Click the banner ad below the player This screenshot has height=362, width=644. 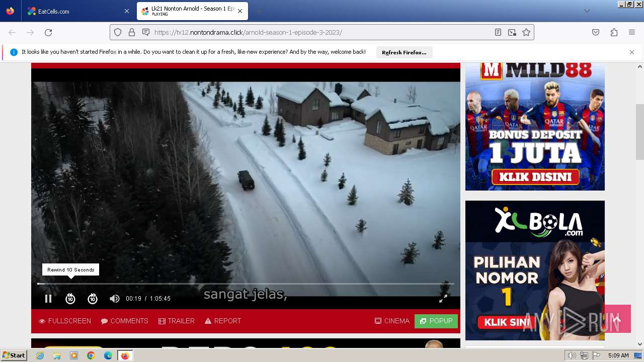[x=246, y=343]
